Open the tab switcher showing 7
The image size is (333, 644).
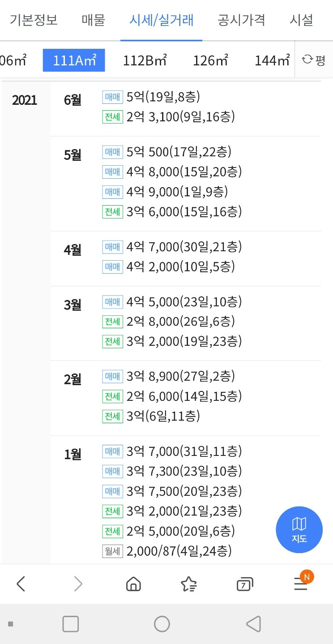pyautogui.click(x=244, y=584)
